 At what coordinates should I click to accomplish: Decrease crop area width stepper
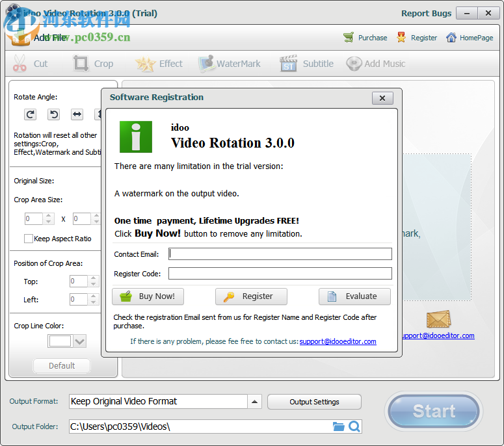tap(48, 222)
